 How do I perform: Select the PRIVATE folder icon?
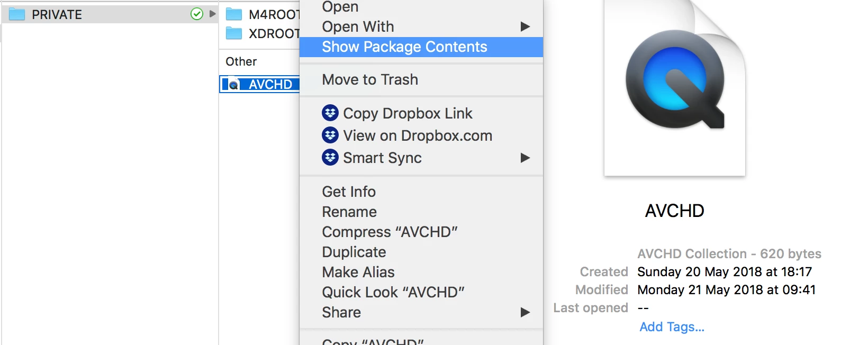[17, 14]
